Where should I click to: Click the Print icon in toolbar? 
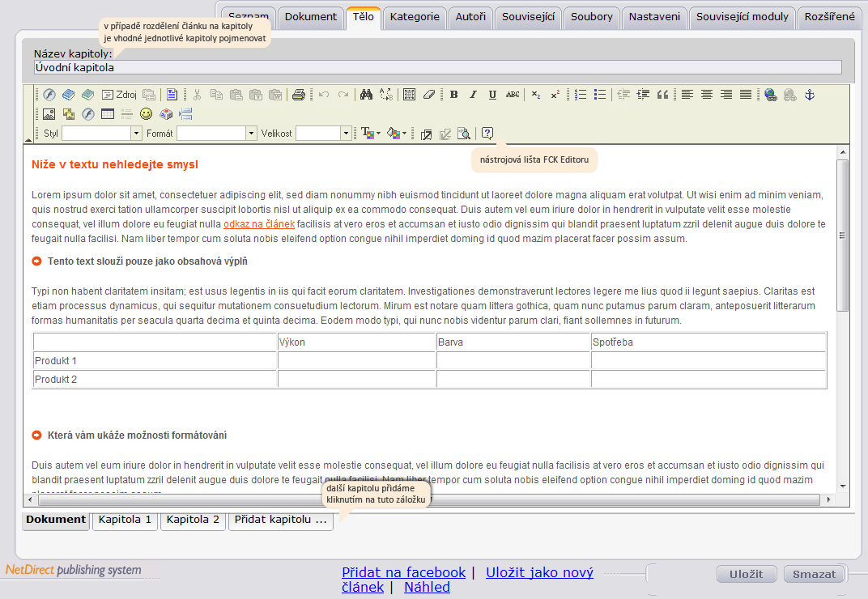[x=298, y=95]
